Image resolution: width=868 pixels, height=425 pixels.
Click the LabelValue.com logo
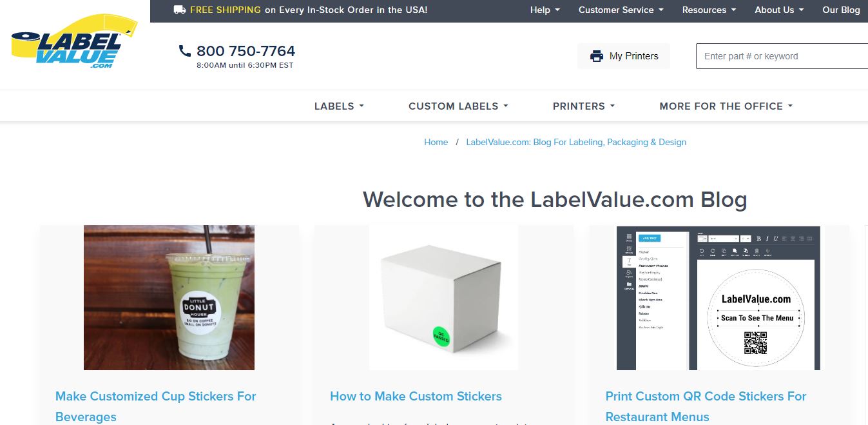pyautogui.click(x=74, y=42)
